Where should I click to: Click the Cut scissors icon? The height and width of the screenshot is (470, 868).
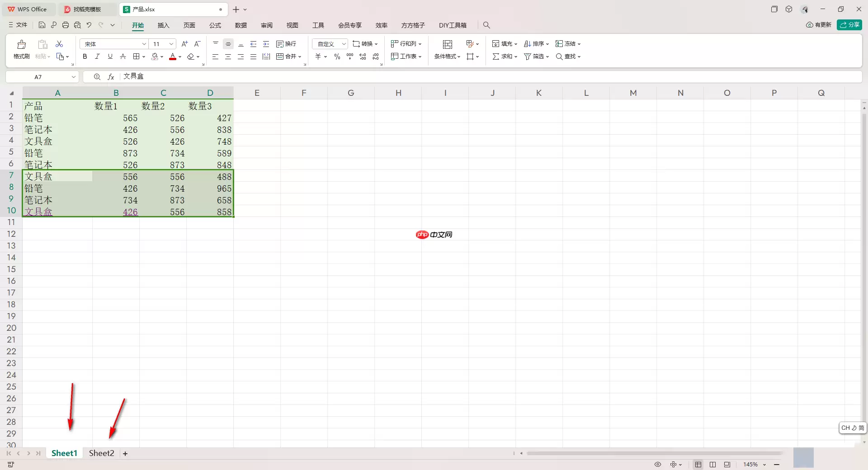click(x=59, y=44)
